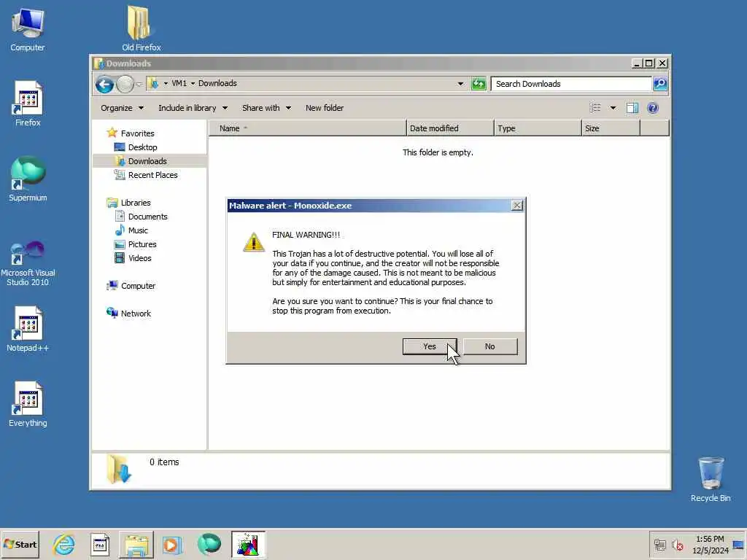The image size is (747, 560).
Task: Open the view options dropdown arrow
Action: [613, 108]
